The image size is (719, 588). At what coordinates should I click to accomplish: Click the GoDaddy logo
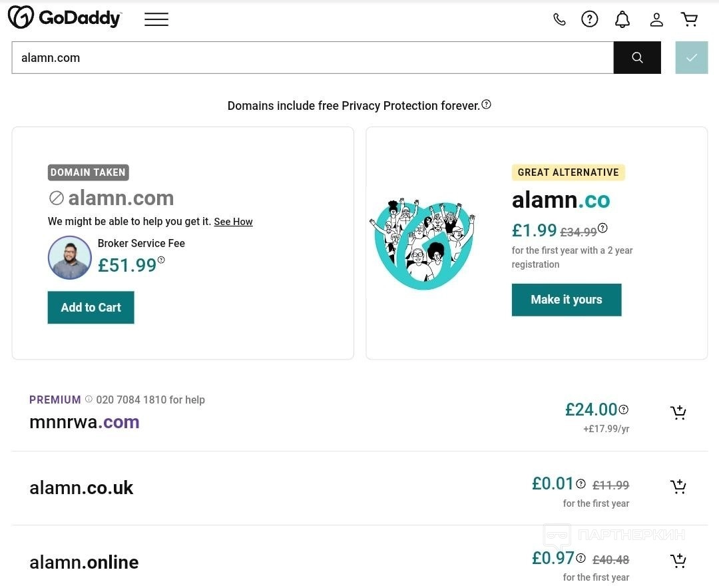[65, 18]
